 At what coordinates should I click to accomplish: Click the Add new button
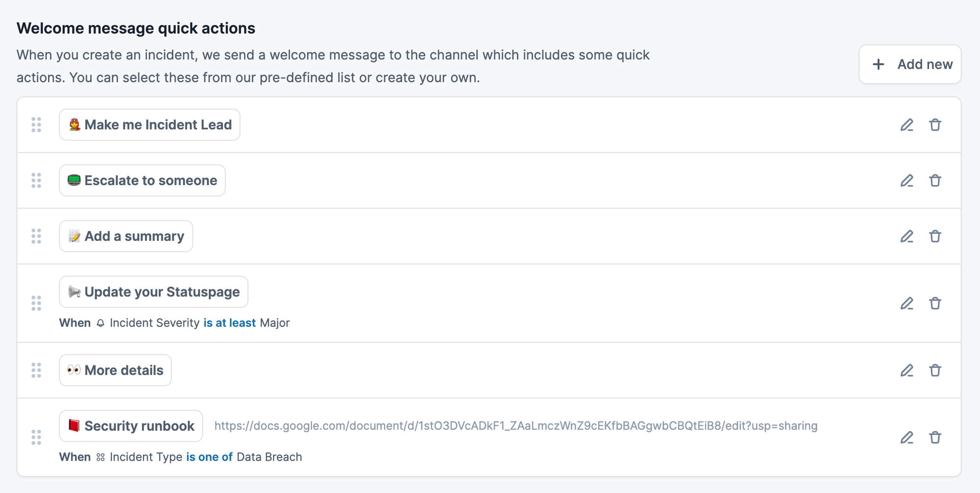click(910, 64)
